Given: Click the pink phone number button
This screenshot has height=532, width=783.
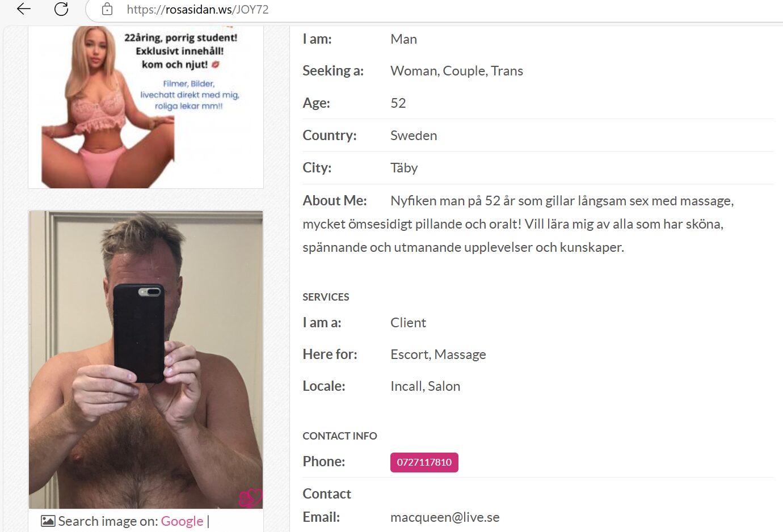Looking at the screenshot, I should pos(424,462).
